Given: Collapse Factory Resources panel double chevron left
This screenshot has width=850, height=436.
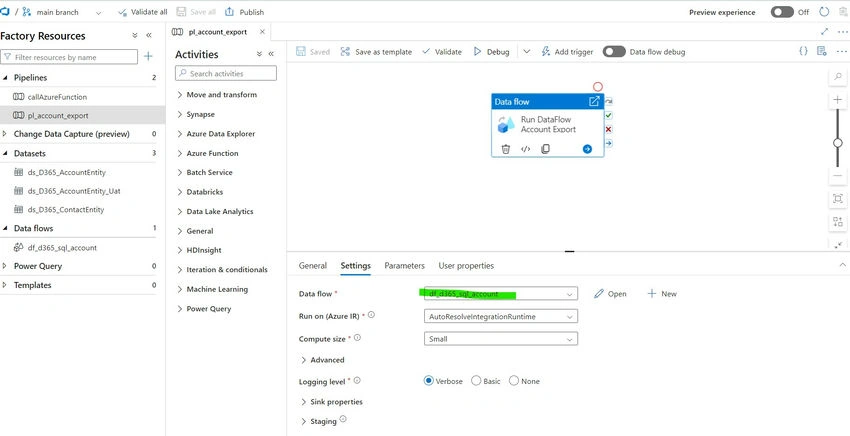Looking at the screenshot, I should [x=149, y=36].
